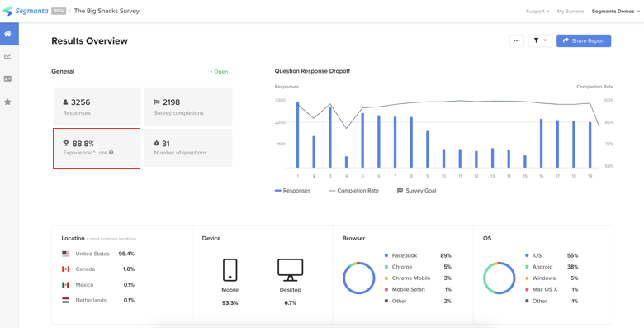Toggle the Completion Rate legend item
644x328 pixels.
[x=353, y=191]
